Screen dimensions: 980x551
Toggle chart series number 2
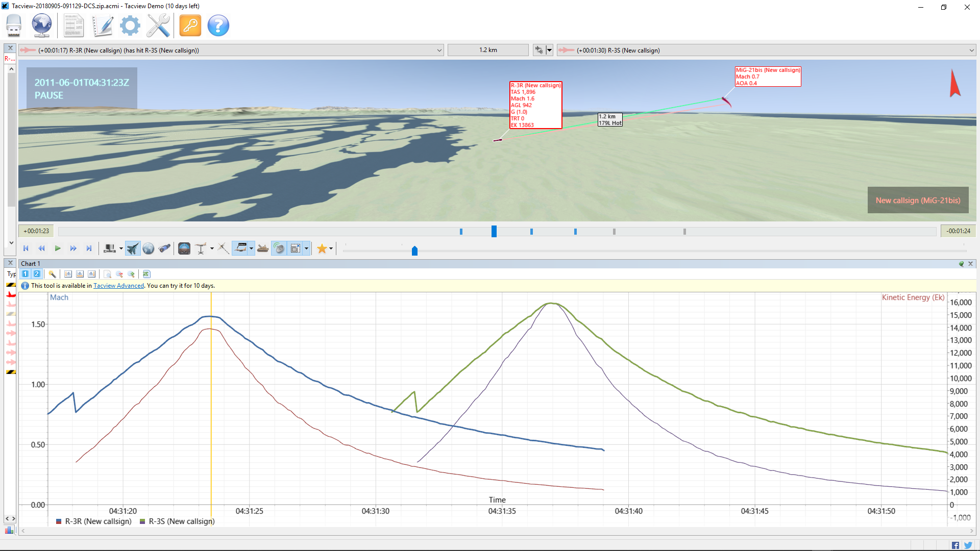(x=37, y=274)
